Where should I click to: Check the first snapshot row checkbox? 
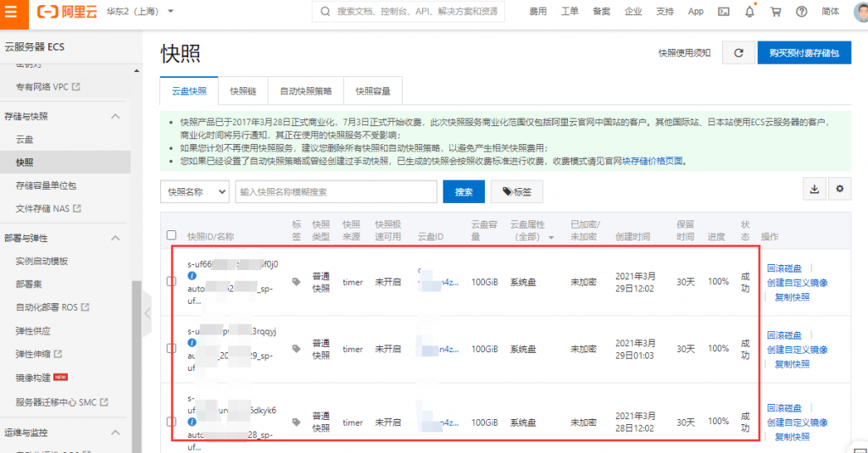171,281
